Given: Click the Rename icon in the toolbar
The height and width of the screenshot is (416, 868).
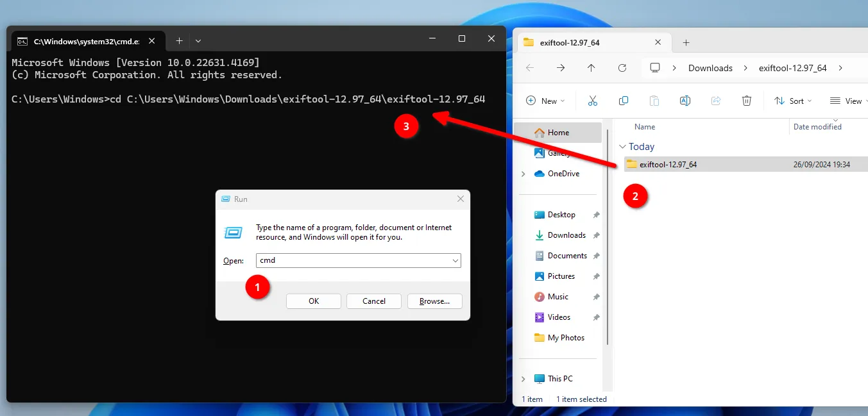Looking at the screenshot, I should pyautogui.click(x=685, y=101).
